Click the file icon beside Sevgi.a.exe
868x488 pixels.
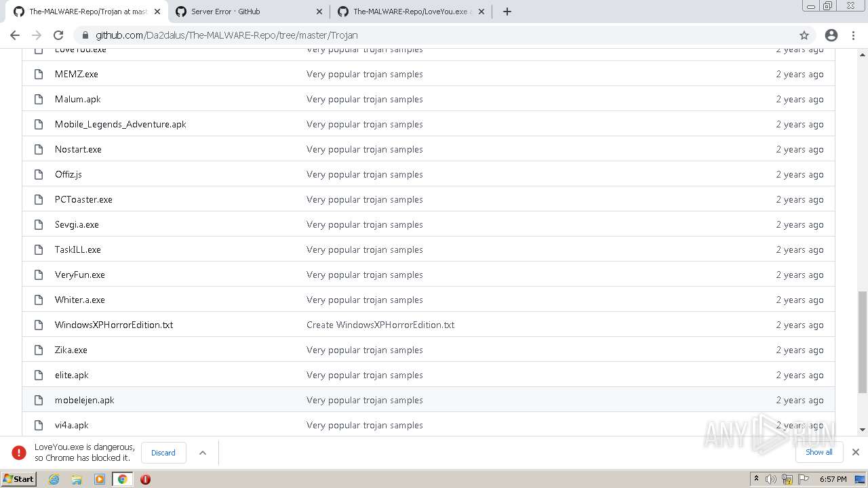pos(39,224)
